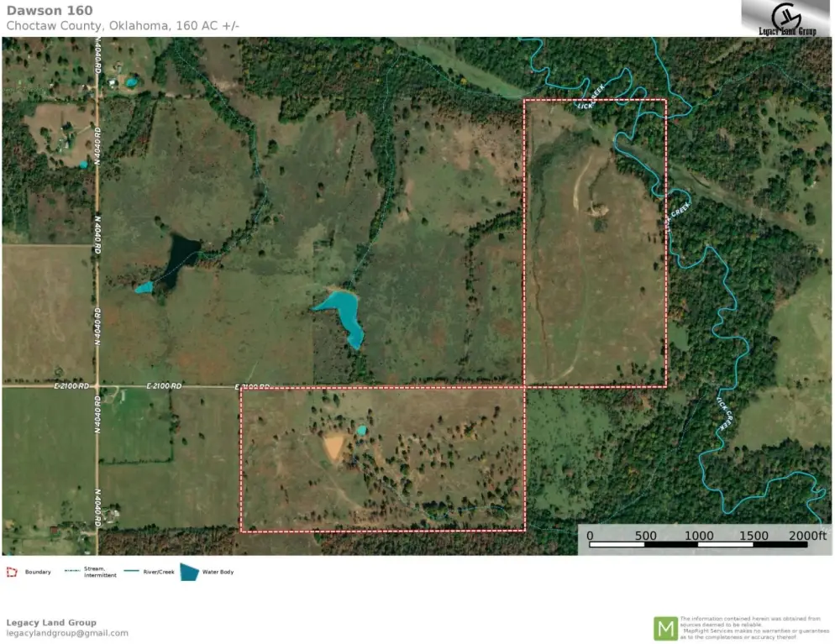
Task: Click the Legacy Land Group logo
Action: (786, 18)
